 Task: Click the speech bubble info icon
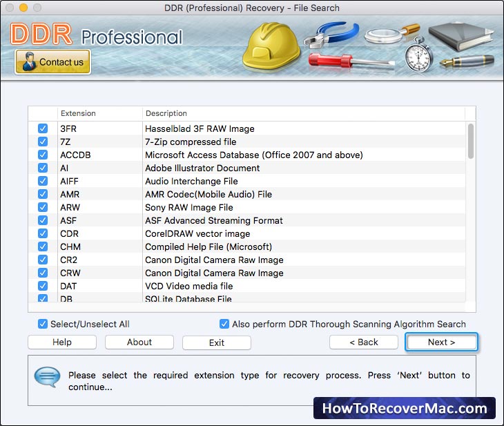(x=47, y=376)
